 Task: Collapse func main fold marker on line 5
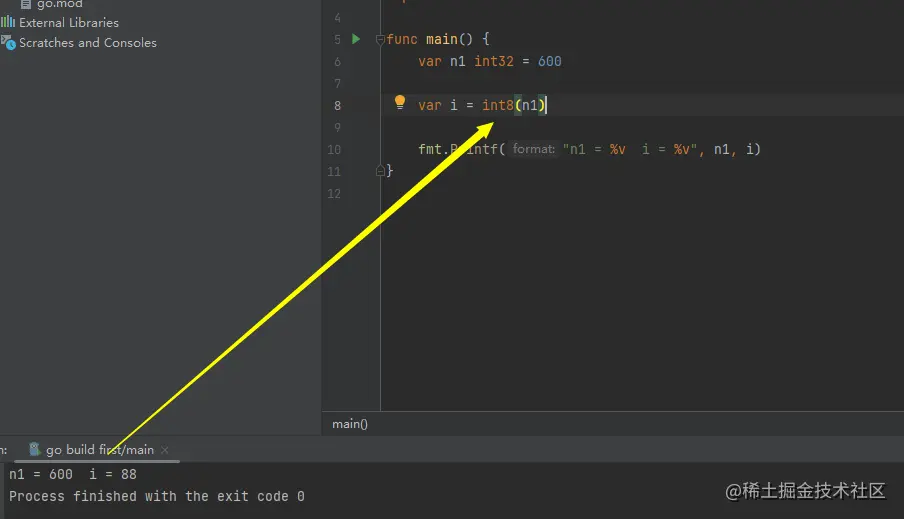[380, 40]
